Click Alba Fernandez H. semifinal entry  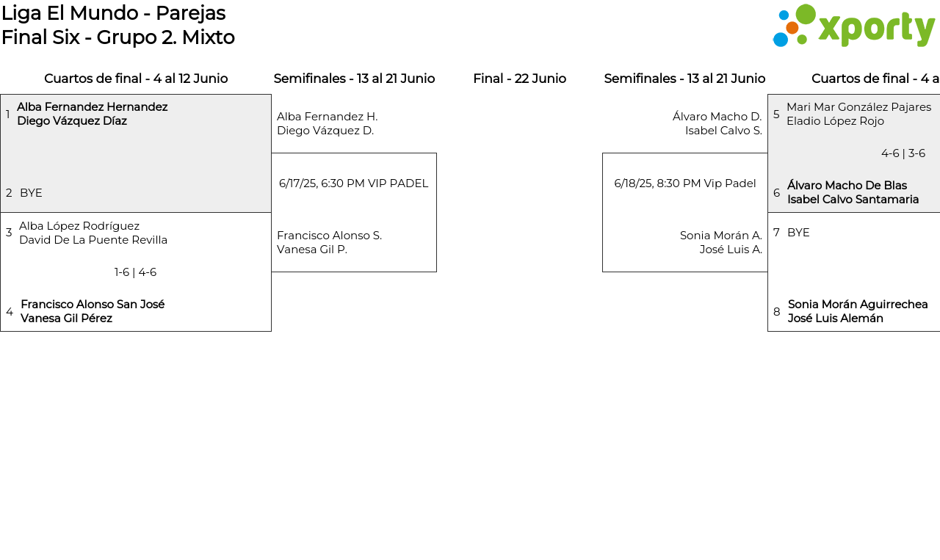327,123
